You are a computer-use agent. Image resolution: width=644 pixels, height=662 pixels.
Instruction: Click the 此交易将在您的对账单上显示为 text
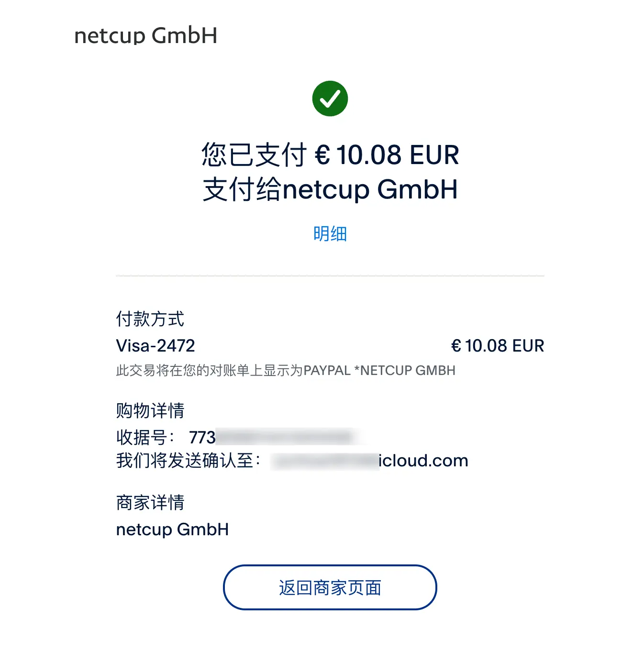click(x=210, y=371)
